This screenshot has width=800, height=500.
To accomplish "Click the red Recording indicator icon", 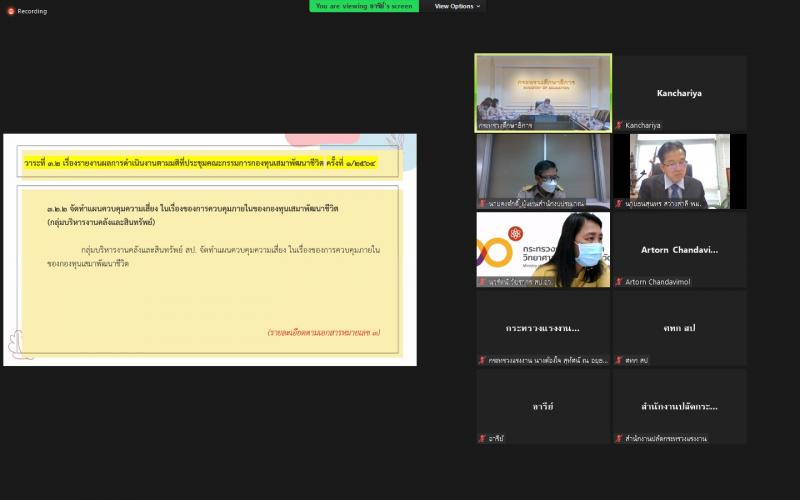I will point(11,11).
